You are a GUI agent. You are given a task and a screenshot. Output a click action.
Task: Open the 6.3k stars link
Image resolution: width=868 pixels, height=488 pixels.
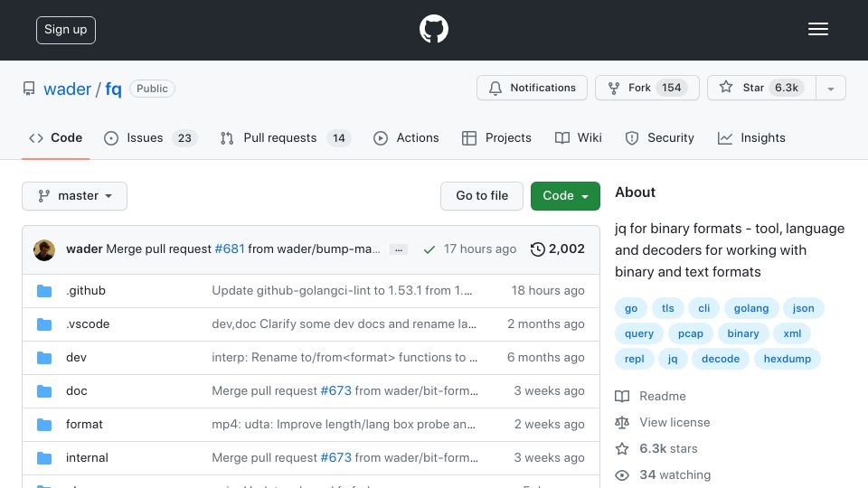tap(656, 449)
